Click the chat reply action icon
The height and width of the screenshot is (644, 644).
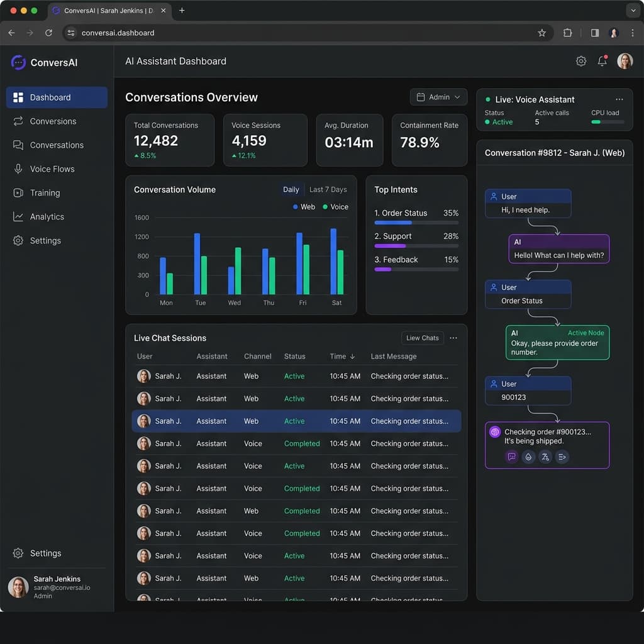click(512, 457)
